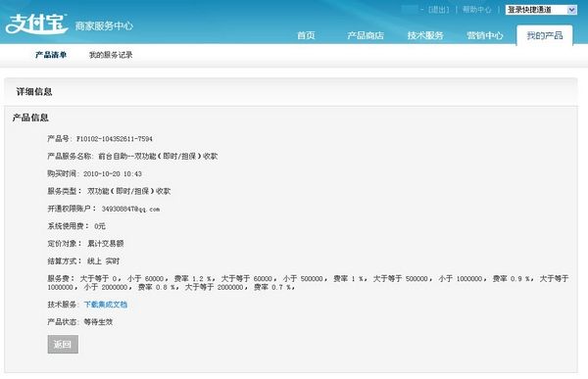Open the 产品商店 tab
The image size is (588, 379).
(366, 35)
